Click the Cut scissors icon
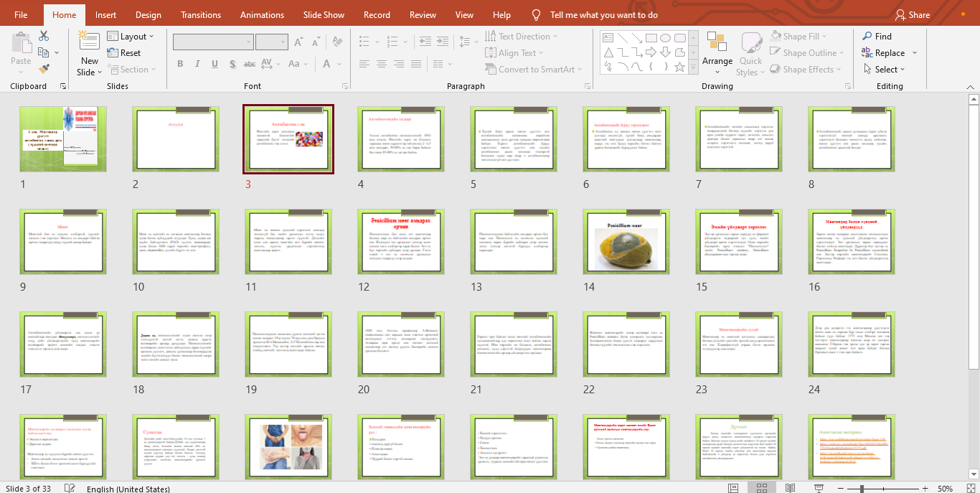 [x=44, y=36]
